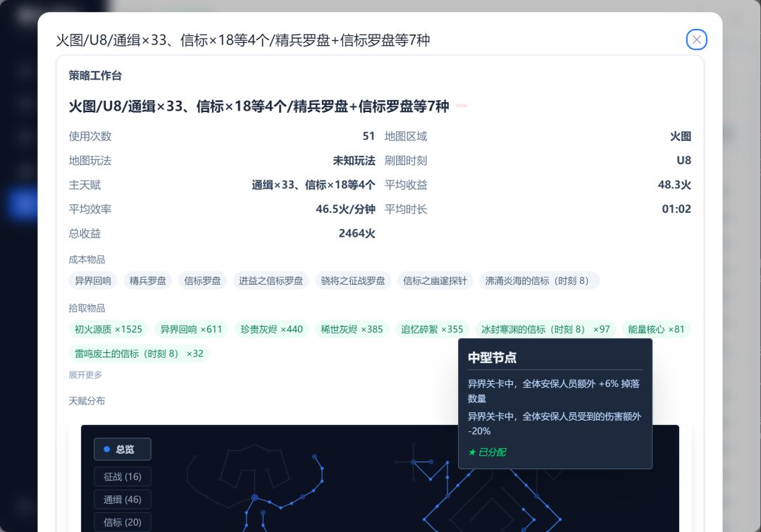The image size is (761, 532).
Task: Click the 异界回响 cost item tag
Action: [x=93, y=280]
